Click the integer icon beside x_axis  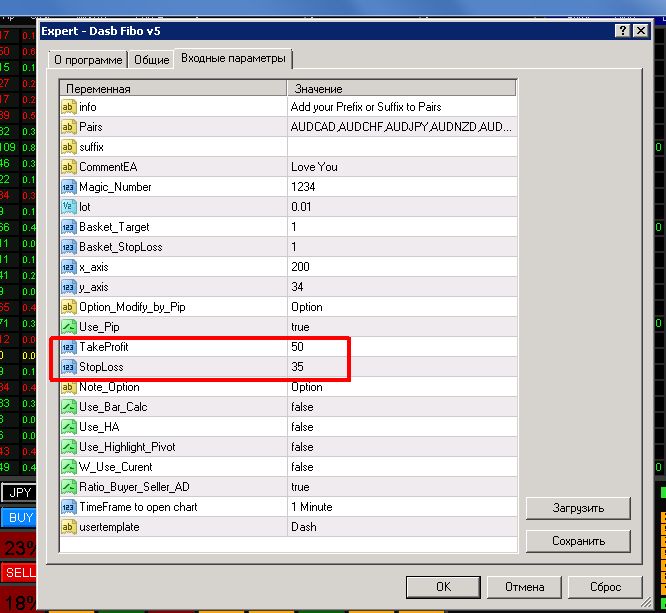point(68,267)
